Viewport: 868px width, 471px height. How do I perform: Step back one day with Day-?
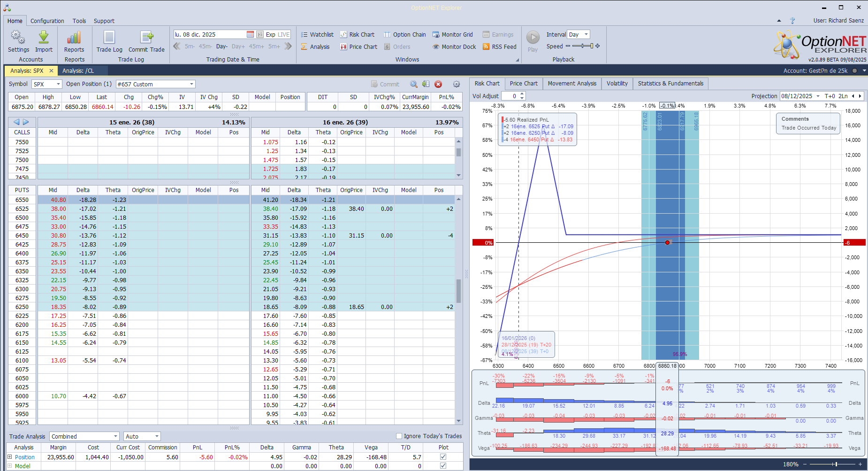click(x=222, y=46)
